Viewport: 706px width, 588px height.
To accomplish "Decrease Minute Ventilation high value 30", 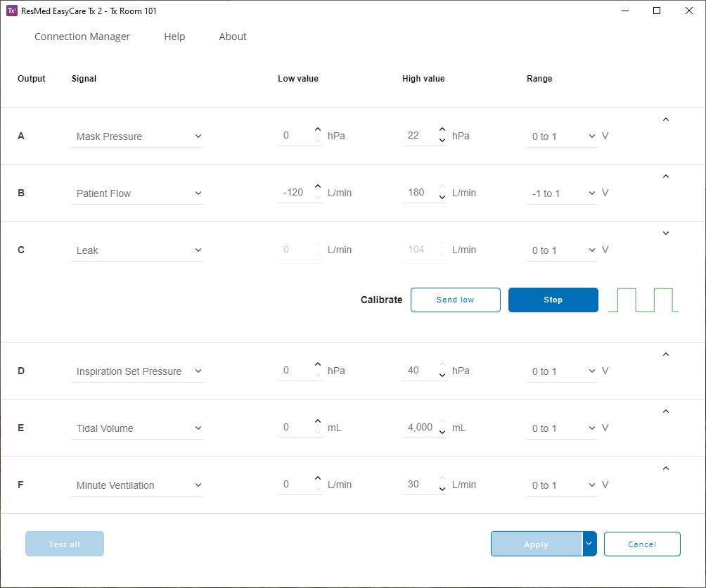I will point(442,489).
